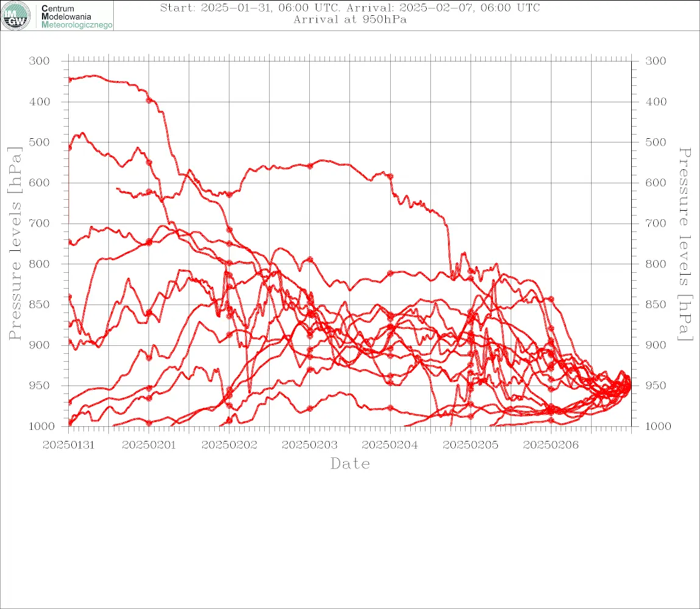700x609 pixels.
Task: Click the left axis 700 label
Action: [x=40, y=223]
